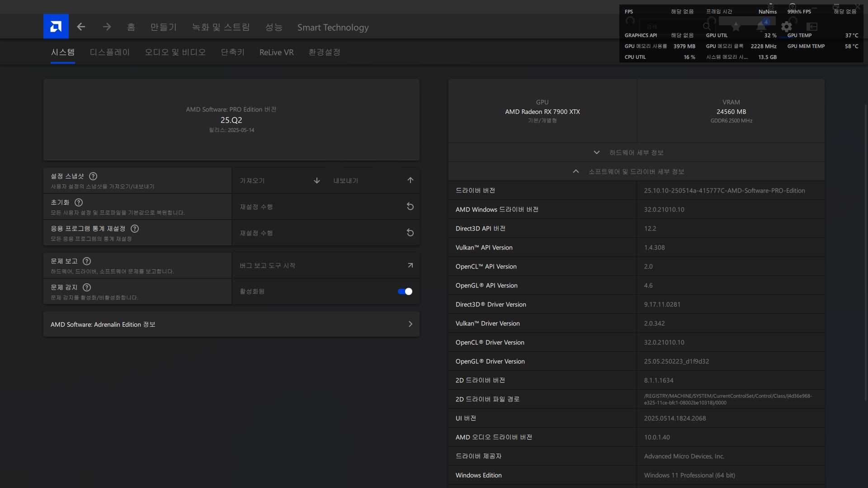
Task: Click the reset icon in the 초기화 row
Action: coord(410,206)
